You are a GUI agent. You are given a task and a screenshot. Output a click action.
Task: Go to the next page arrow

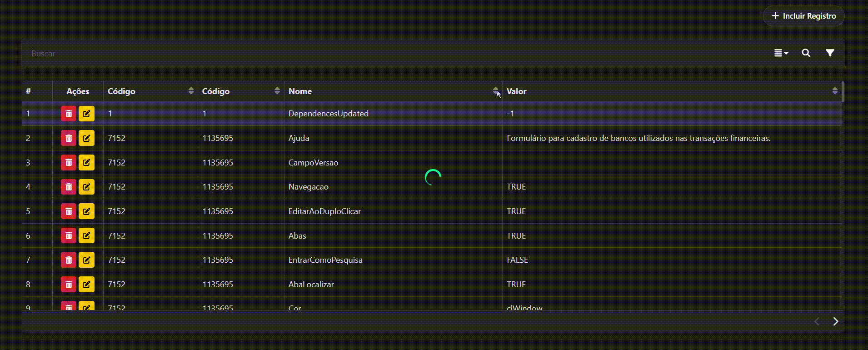tap(835, 321)
